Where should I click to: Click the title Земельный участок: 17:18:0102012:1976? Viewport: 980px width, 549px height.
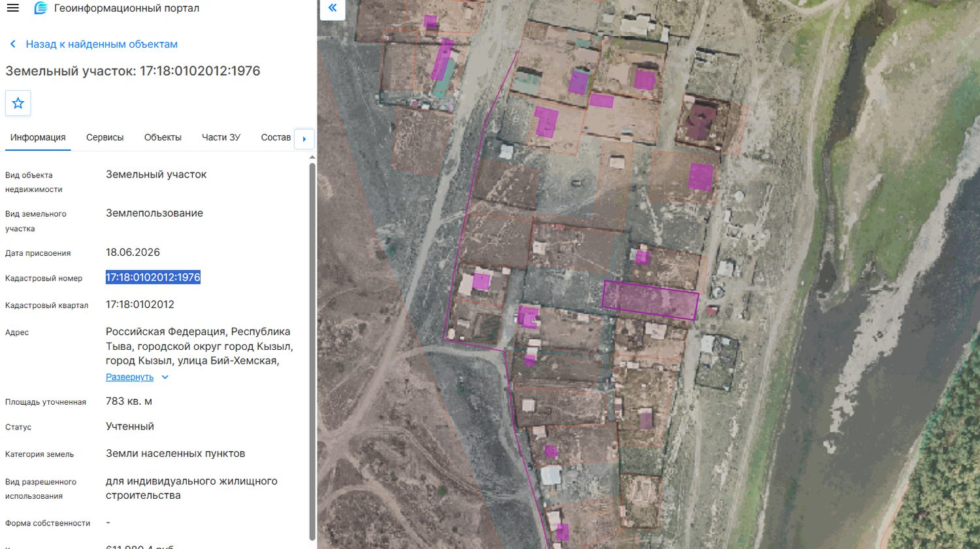point(133,71)
